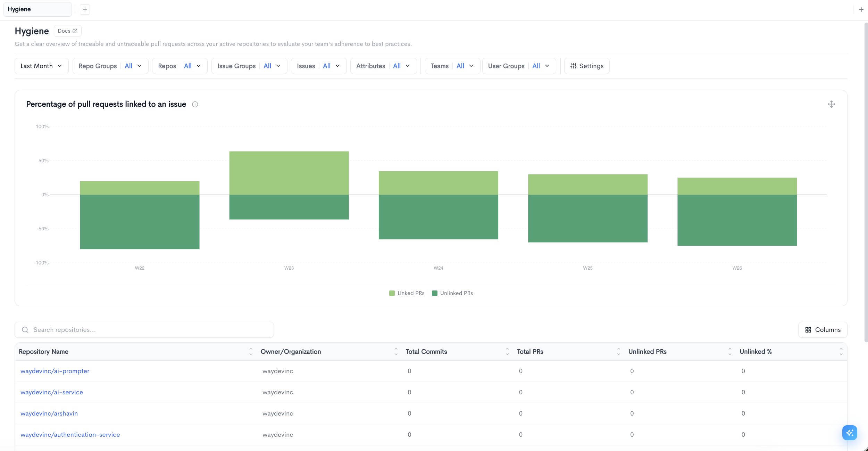Sort by Repository Name column
The width and height of the screenshot is (868, 451).
(251, 352)
